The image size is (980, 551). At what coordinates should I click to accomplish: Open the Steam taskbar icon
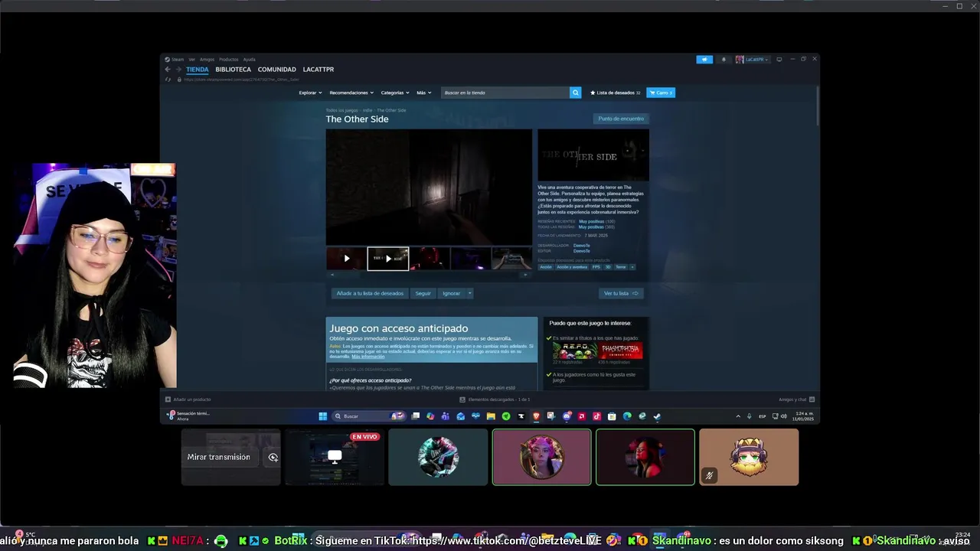click(x=657, y=416)
